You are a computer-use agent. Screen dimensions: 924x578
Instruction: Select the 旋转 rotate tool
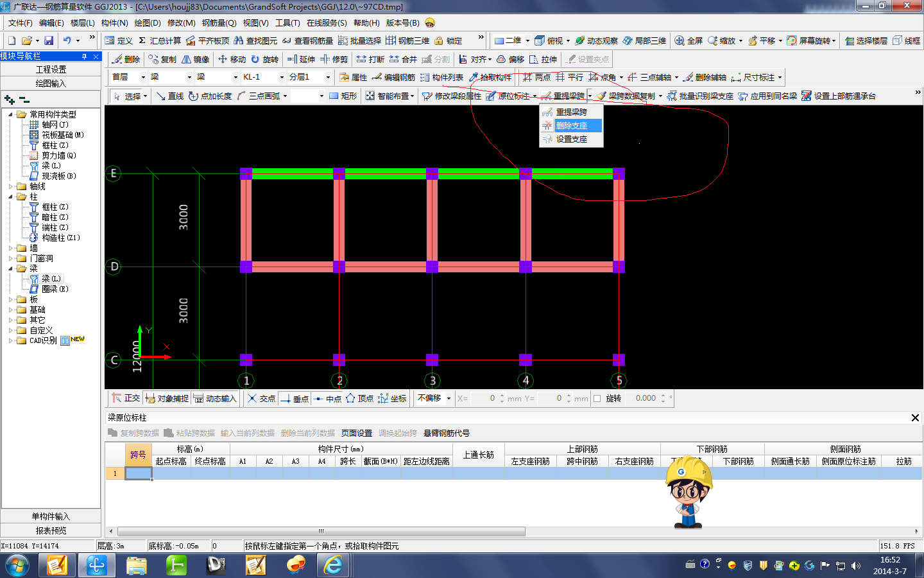[264, 59]
